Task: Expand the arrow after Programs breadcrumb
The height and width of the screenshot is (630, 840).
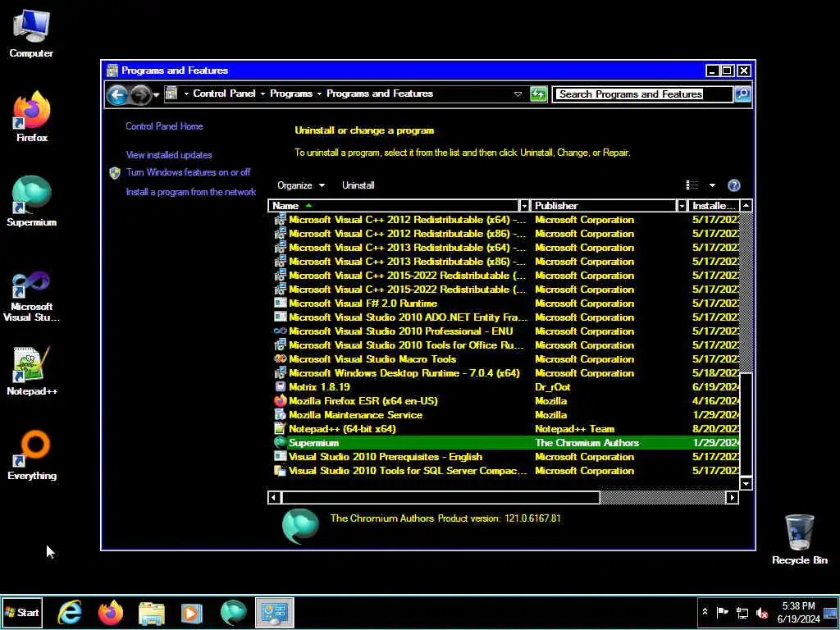Action: 319,94
